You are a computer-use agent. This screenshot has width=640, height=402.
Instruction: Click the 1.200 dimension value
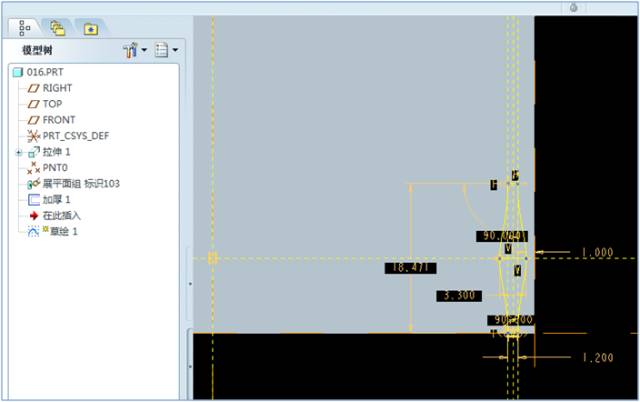pos(598,358)
